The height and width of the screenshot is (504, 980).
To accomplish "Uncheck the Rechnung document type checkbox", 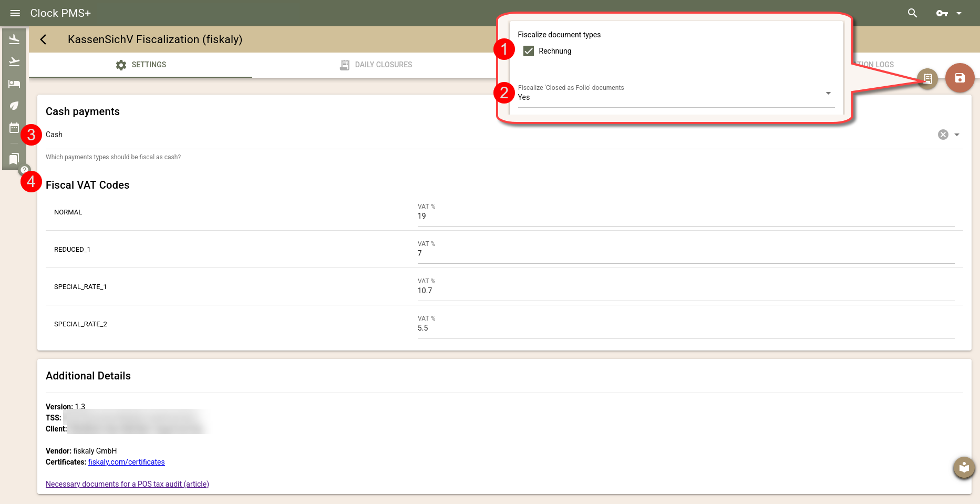I will [x=529, y=51].
